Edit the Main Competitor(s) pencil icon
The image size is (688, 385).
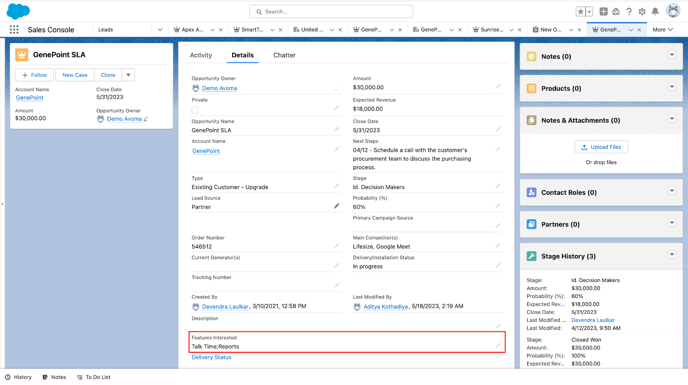click(498, 245)
